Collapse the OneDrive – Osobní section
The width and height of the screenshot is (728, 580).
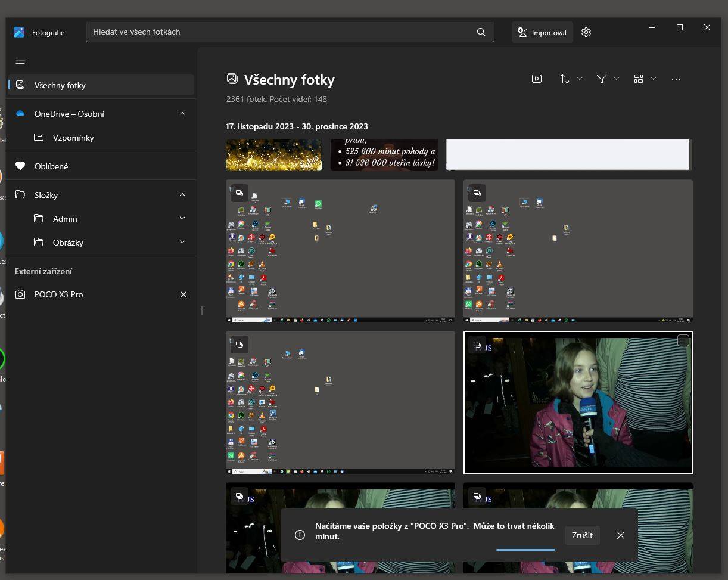(x=182, y=113)
